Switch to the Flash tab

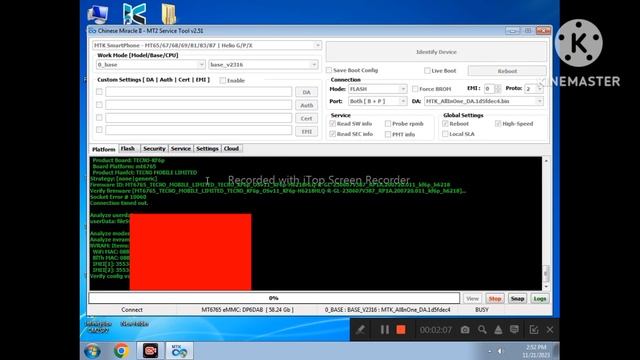click(128, 149)
